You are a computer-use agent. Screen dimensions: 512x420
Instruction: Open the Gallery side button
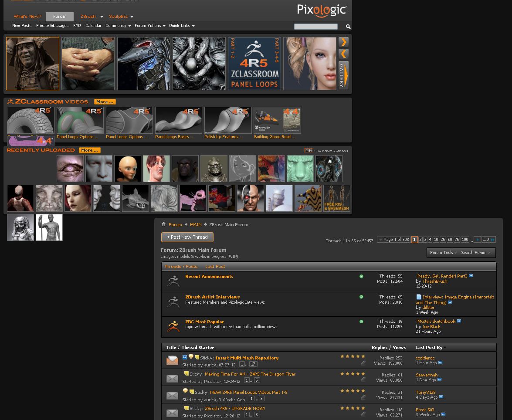click(x=343, y=75)
